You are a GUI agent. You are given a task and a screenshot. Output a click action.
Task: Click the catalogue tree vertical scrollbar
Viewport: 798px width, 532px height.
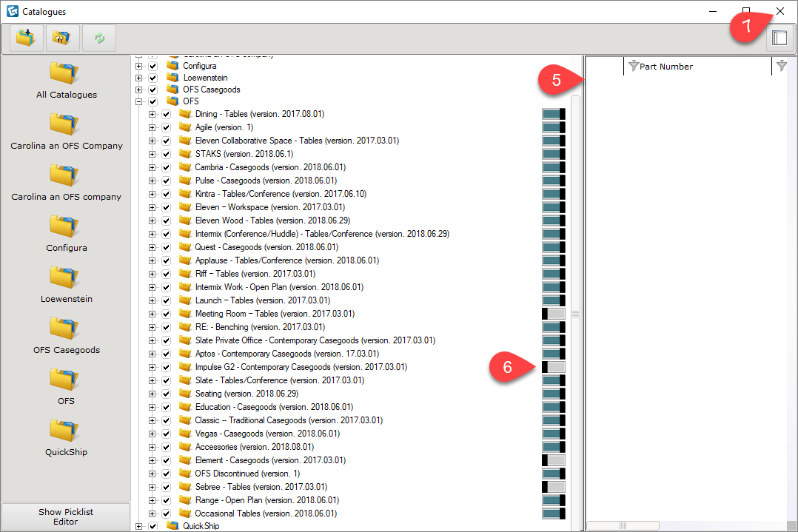pos(575,314)
